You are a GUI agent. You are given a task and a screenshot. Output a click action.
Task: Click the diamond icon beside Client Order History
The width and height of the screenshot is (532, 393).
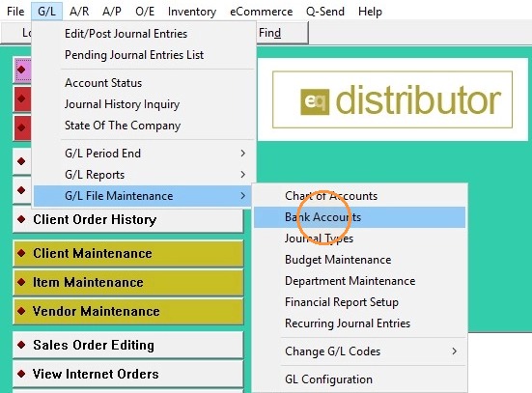coord(21,219)
